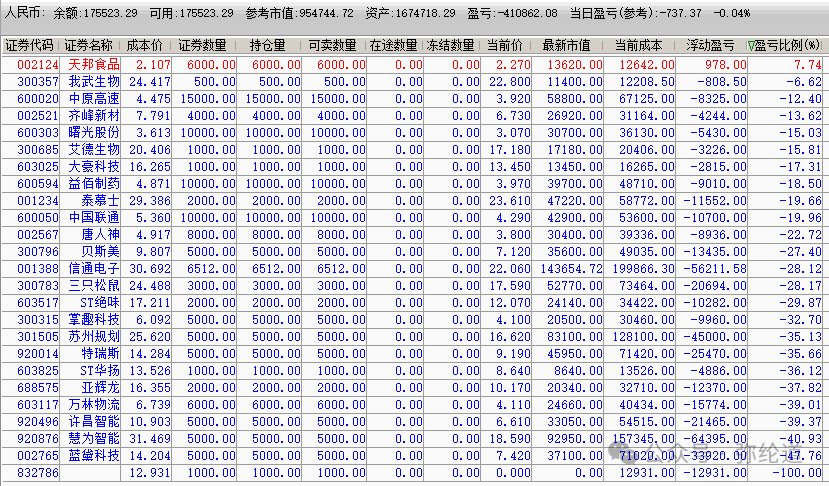Select the 苏州规划 row
This screenshot has height=486, width=829.
[x=412, y=336]
